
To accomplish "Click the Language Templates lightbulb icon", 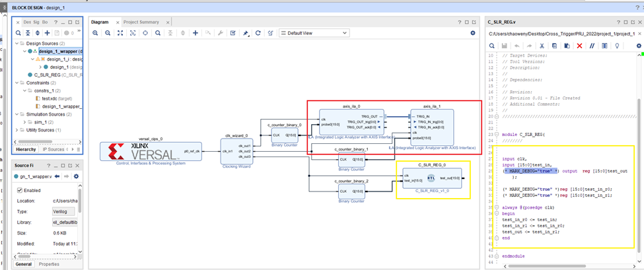I will click(x=617, y=46).
